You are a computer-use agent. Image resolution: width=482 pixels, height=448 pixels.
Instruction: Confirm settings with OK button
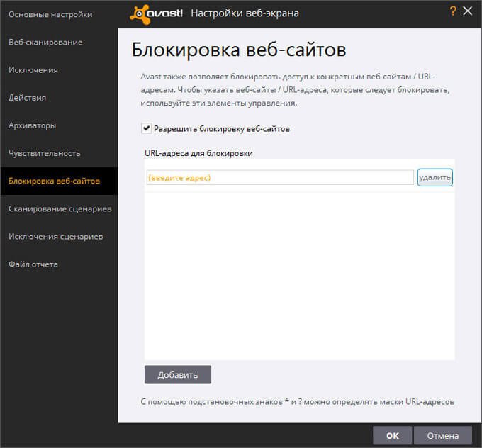[392, 435]
